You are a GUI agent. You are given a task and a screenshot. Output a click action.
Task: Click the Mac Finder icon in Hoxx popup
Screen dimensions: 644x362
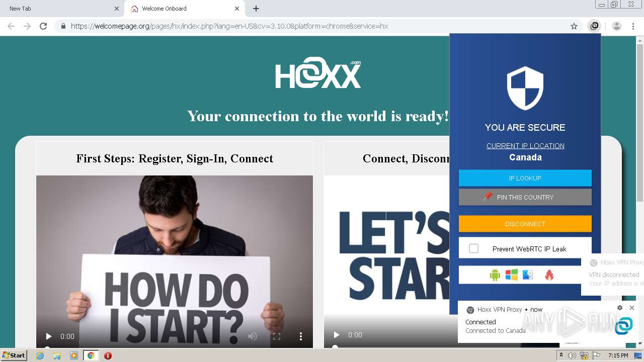(527, 275)
